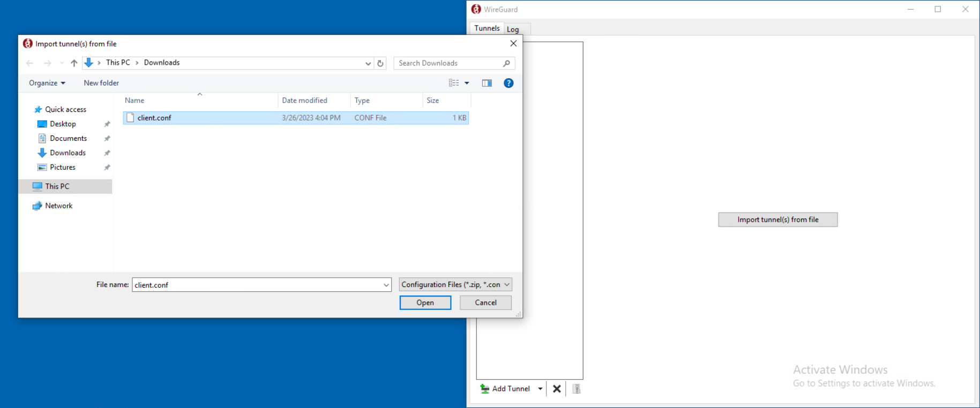Select This PC in address breadcrumb
This screenshot has width=980, height=408.
(x=118, y=63)
